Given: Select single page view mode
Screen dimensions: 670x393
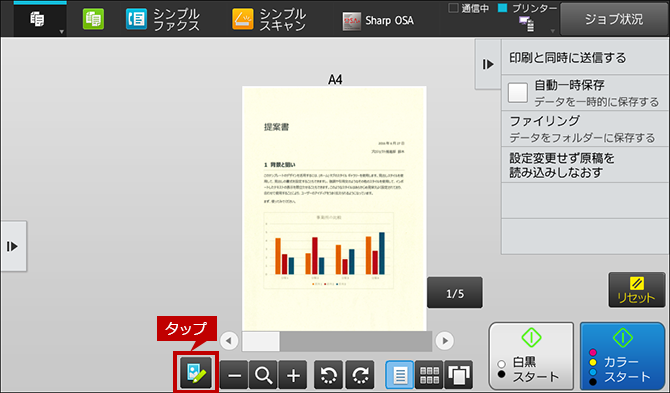Looking at the screenshot, I should (x=400, y=375).
